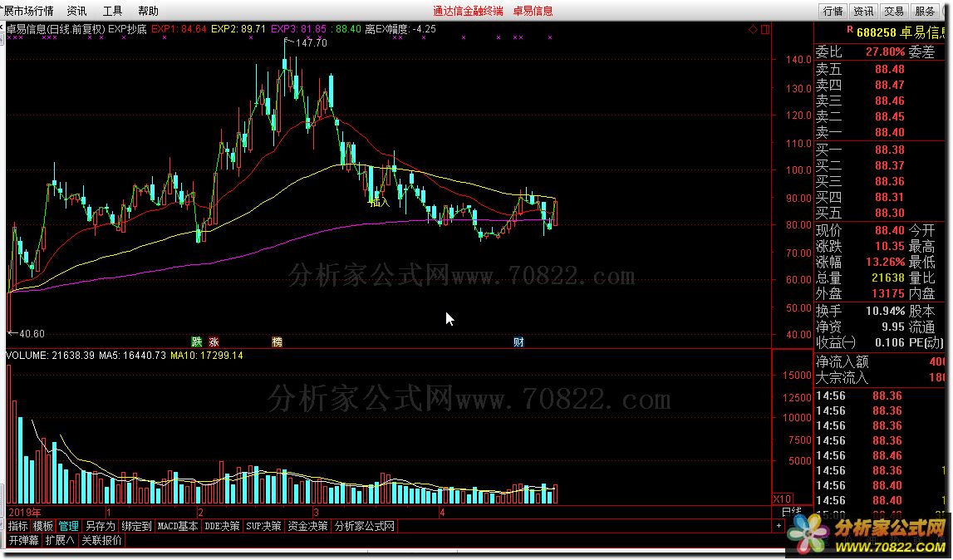Click the 买一 price 88.38
The height and width of the screenshot is (560, 953).
pyautogui.click(x=890, y=150)
